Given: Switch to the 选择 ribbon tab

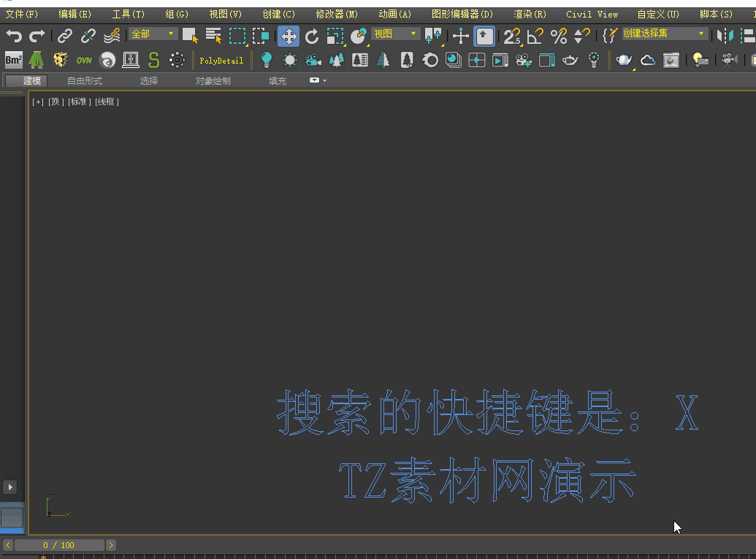Looking at the screenshot, I should [x=149, y=80].
